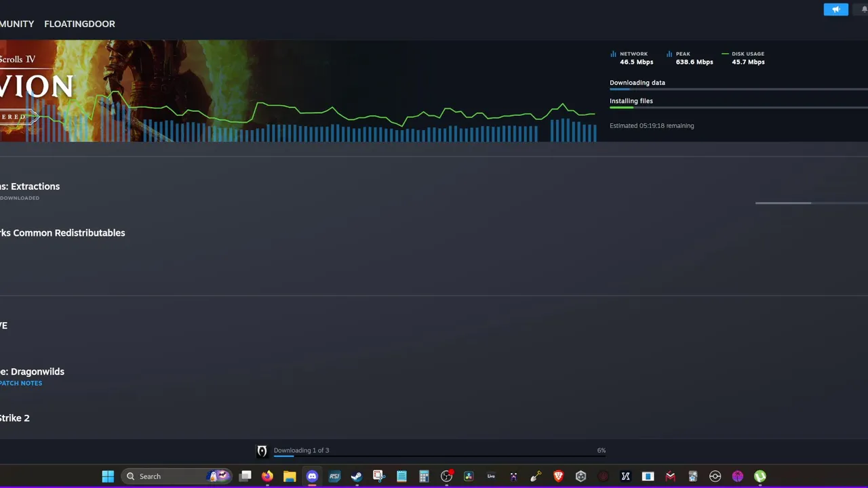Select the Extractions queue entry

30,186
